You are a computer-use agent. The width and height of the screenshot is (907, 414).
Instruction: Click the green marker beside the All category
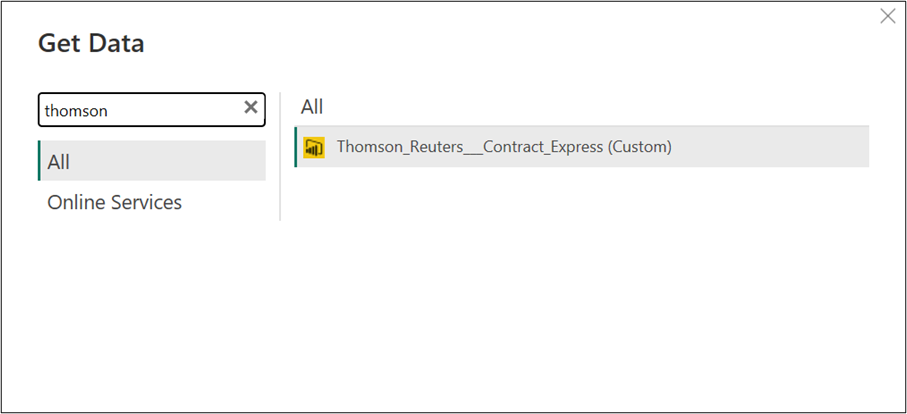pyautogui.click(x=39, y=161)
